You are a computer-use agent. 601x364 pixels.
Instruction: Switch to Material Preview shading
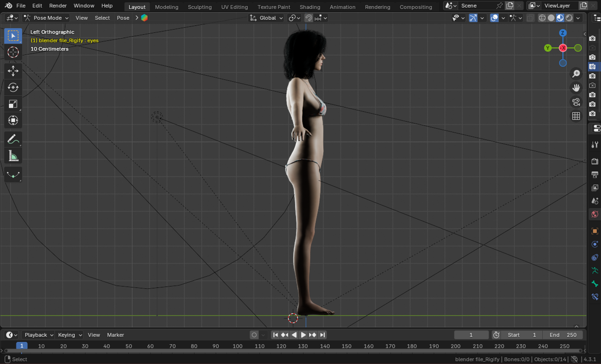click(560, 18)
